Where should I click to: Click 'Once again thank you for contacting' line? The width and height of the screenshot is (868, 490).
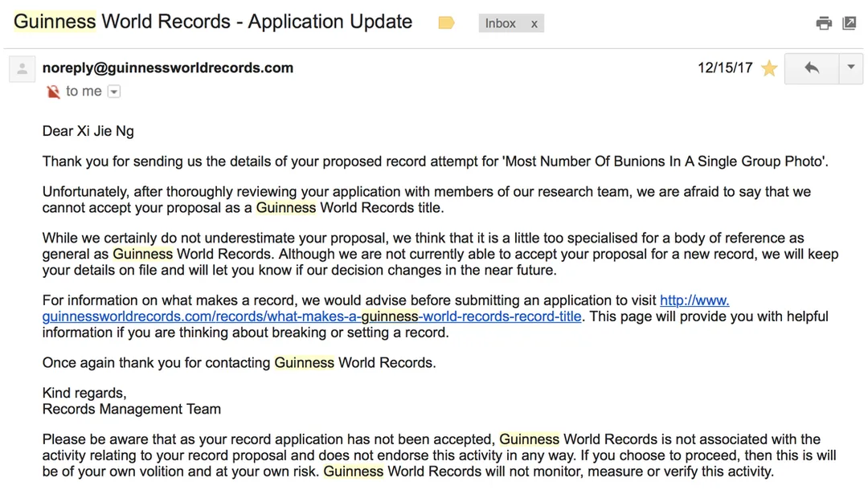240,363
